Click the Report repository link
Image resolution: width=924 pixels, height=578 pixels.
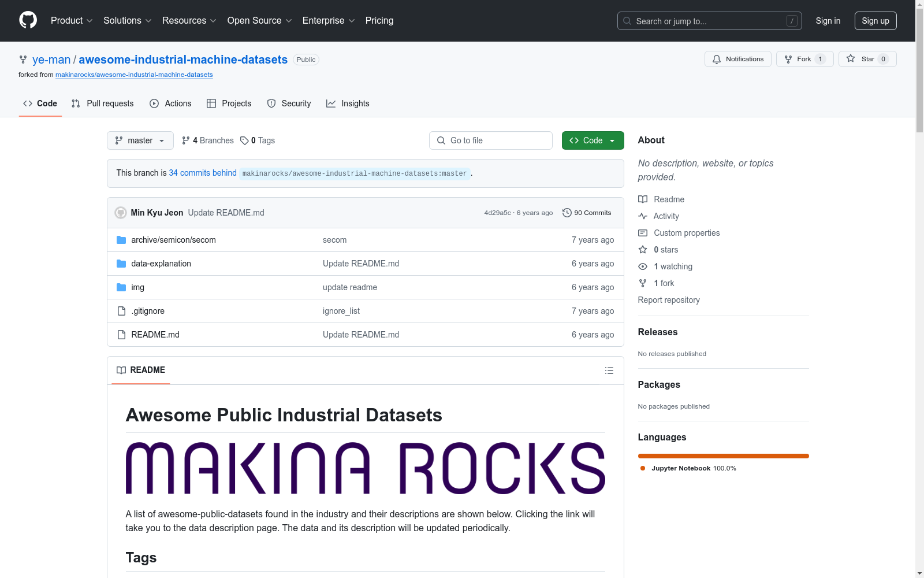tap(669, 300)
